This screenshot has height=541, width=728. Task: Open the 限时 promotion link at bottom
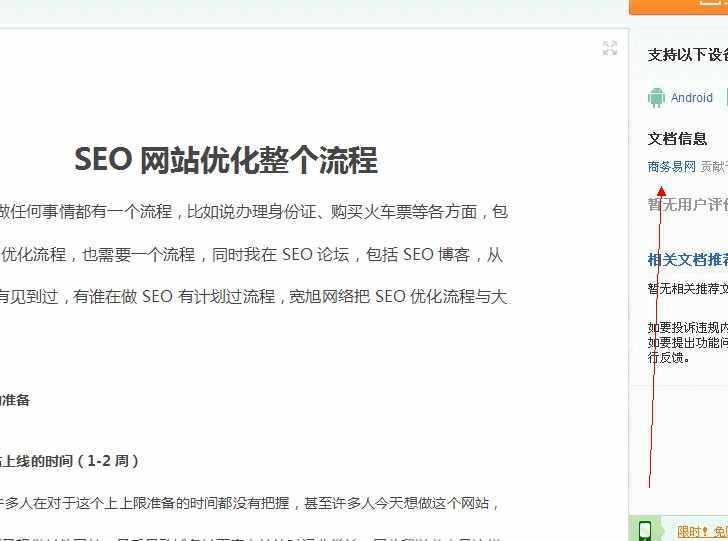pyautogui.click(x=690, y=531)
